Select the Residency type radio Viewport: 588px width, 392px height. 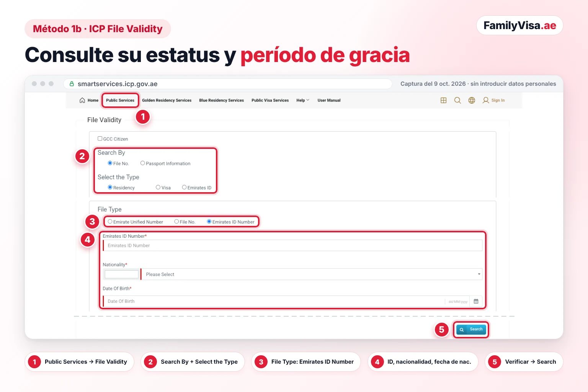tap(110, 187)
